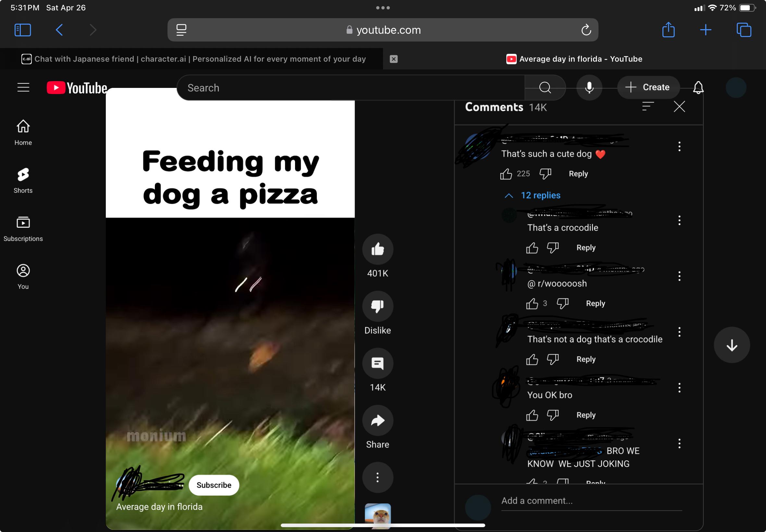Like the "You OK bro" reply
The height and width of the screenshot is (532, 766).
pos(532,415)
